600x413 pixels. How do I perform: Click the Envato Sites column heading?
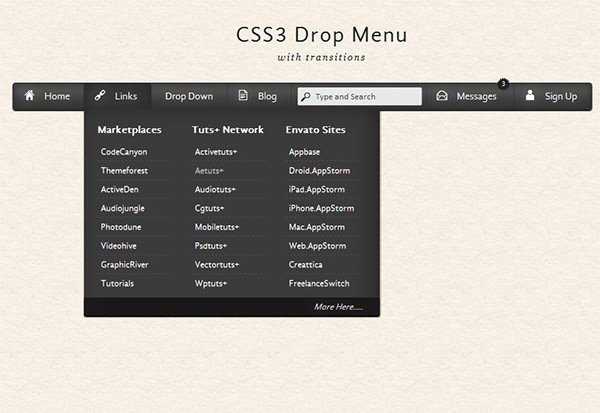pos(316,130)
